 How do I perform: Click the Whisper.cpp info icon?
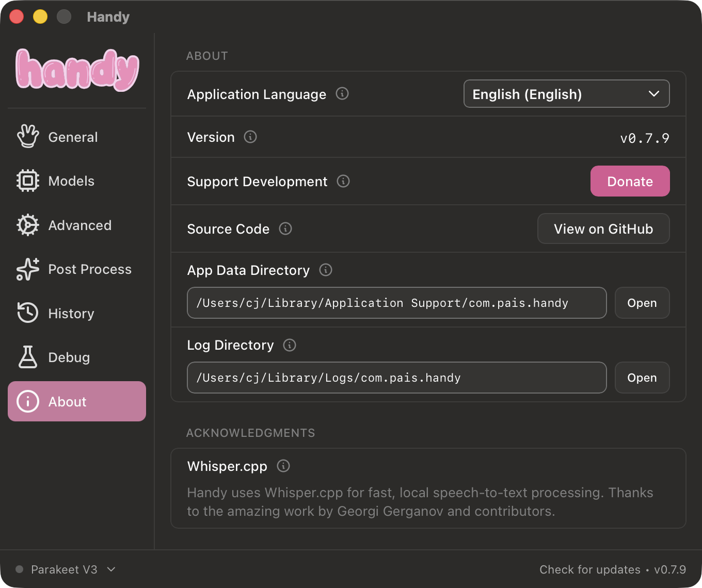click(282, 466)
